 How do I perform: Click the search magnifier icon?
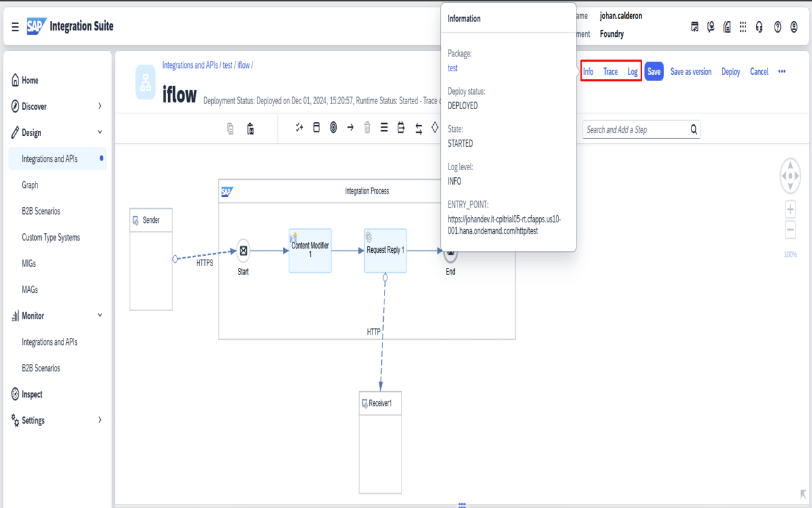[x=694, y=130]
